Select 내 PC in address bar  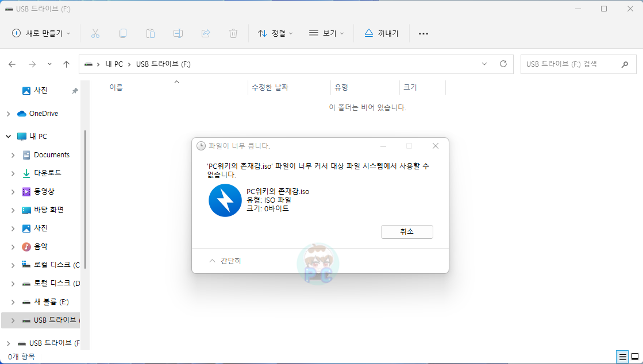pyautogui.click(x=114, y=64)
